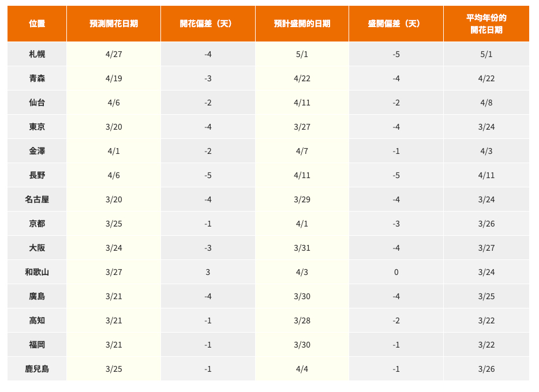Select 鹿兒島's full bloom date 4/4

pos(302,369)
